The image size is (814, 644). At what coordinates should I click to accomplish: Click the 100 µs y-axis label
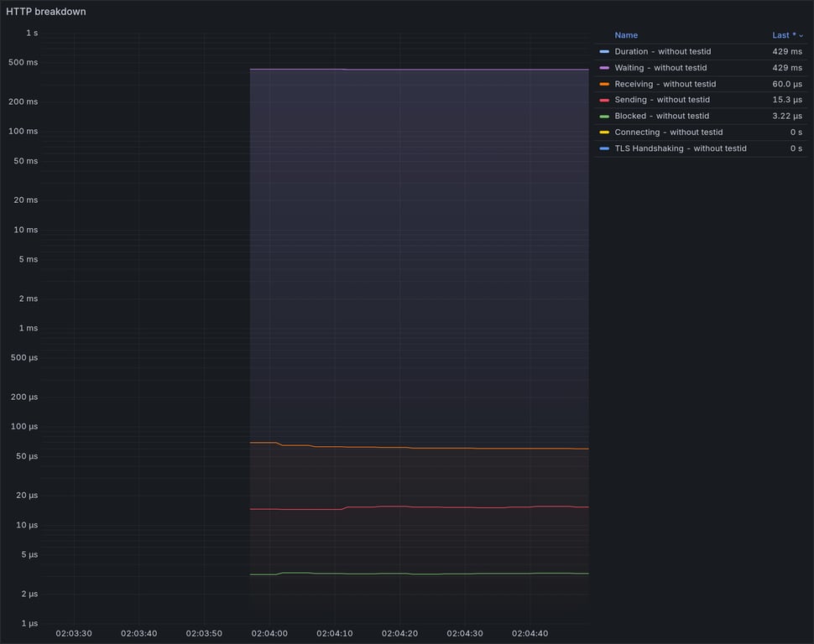point(24,427)
